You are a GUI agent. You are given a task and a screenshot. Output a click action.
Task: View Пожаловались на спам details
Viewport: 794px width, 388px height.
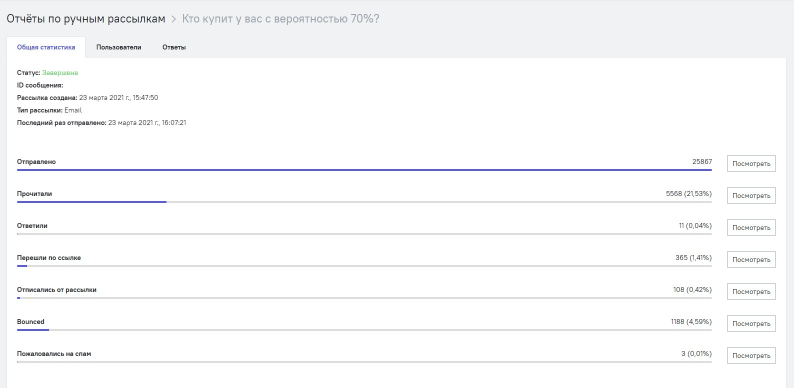point(751,355)
